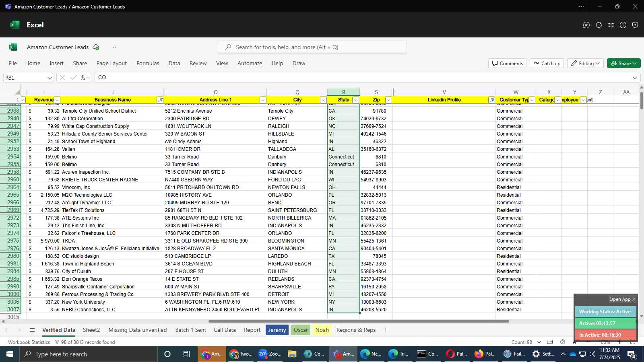Switch to the Oscar sheet tab

coord(301,330)
